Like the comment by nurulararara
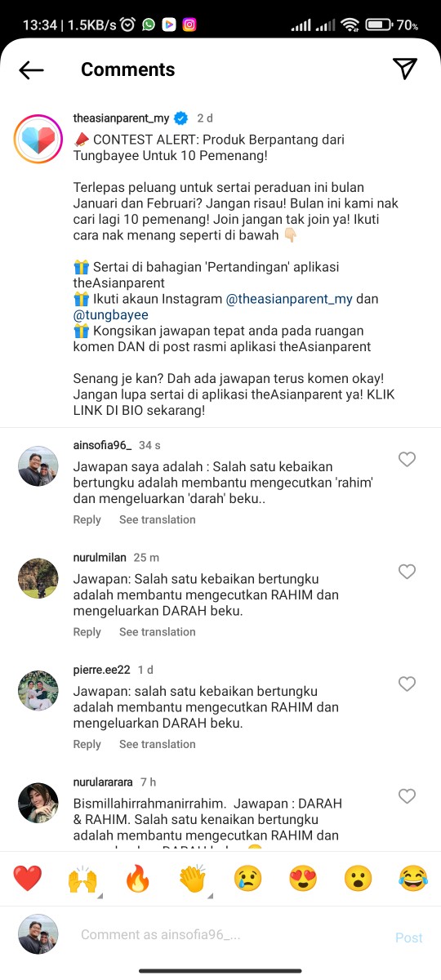This screenshot has width=441, height=980. (407, 796)
